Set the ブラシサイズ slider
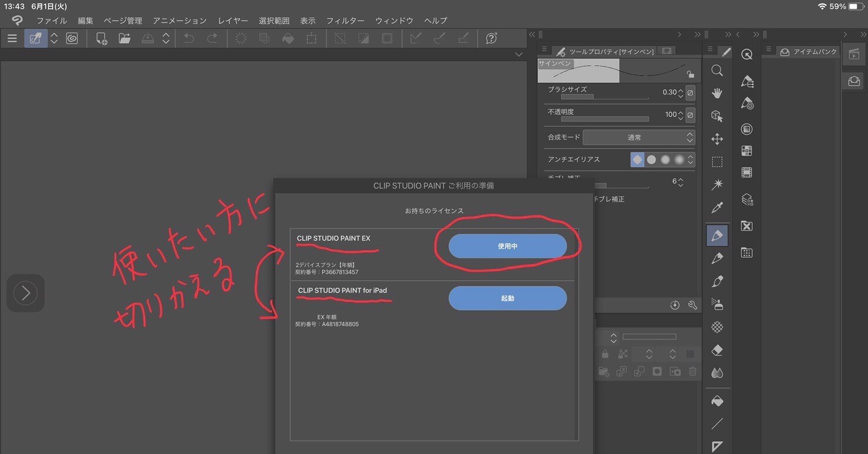 605,97
